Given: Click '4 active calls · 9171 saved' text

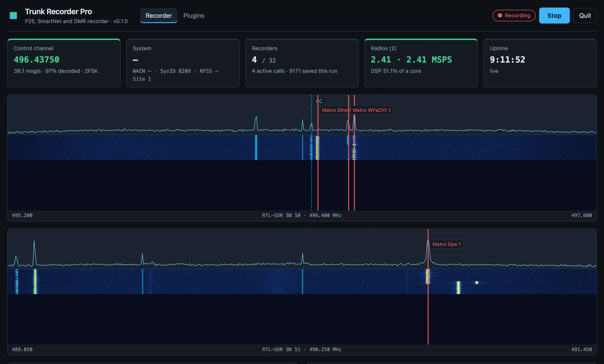Looking at the screenshot, I should click(294, 71).
